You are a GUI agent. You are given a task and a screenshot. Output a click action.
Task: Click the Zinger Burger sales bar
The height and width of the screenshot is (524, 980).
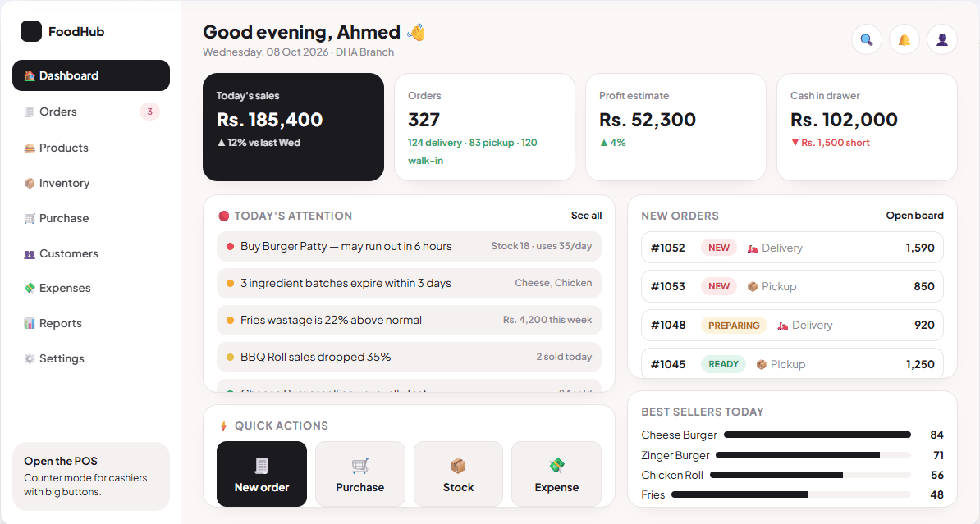coord(813,455)
